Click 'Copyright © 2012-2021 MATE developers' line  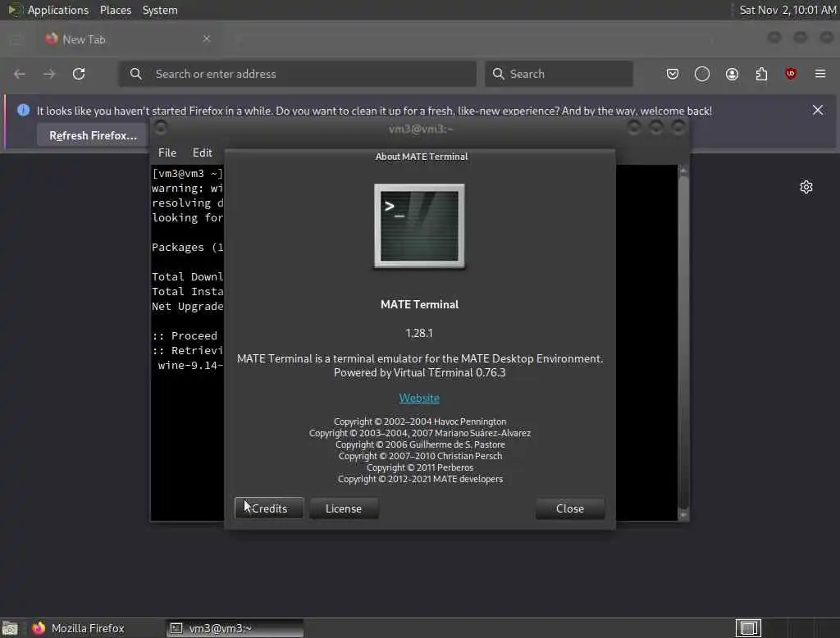(420, 479)
